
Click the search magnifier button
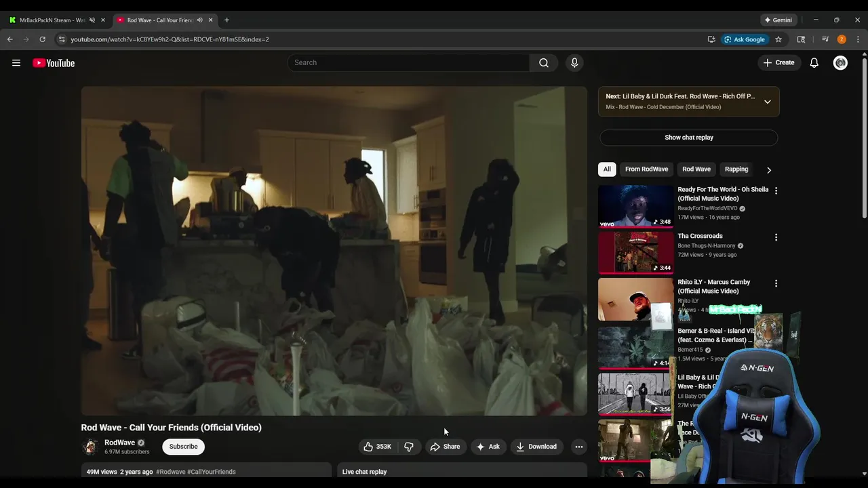click(x=544, y=63)
